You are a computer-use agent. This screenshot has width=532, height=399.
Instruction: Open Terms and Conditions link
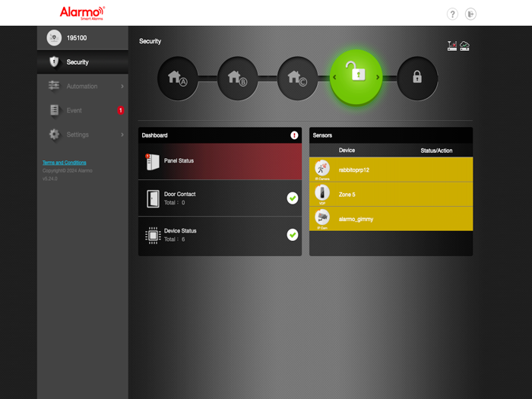click(64, 163)
